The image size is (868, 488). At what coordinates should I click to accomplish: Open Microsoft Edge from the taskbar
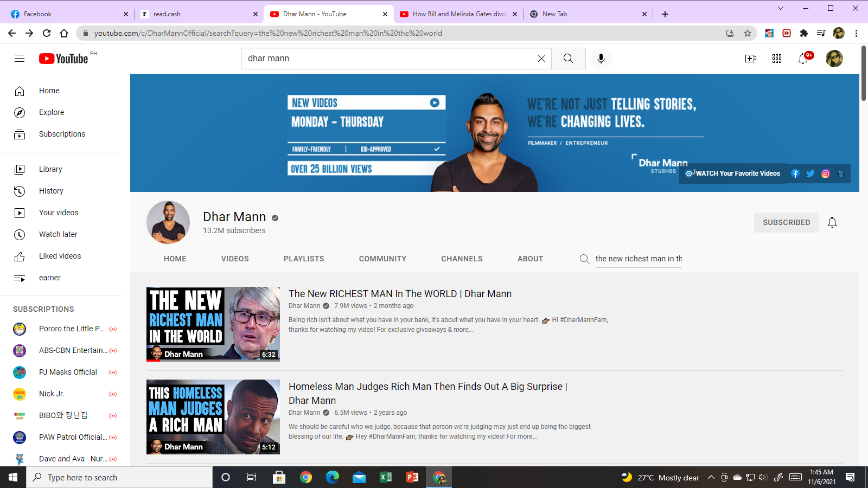click(333, 477)
